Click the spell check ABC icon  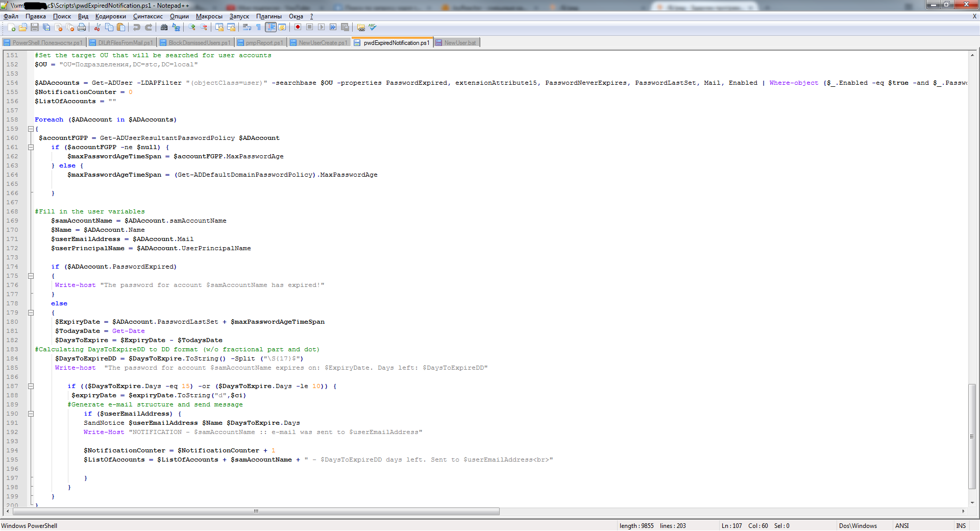[x=373, y=28]
